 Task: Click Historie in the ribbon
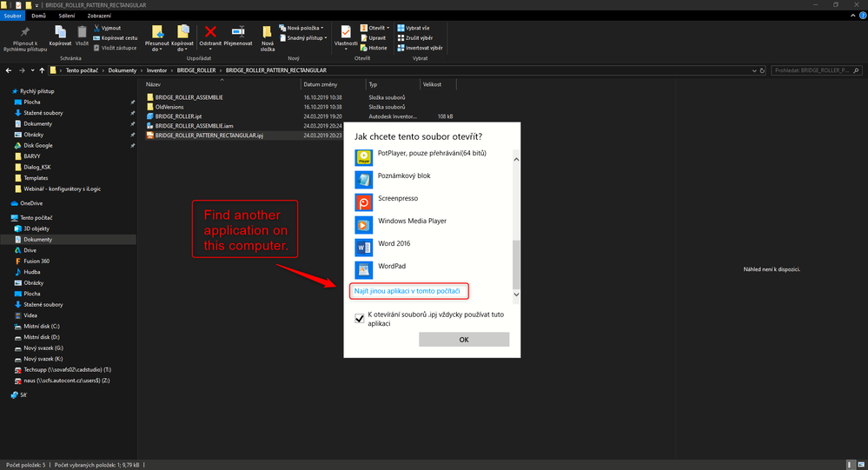click(374, 48)
